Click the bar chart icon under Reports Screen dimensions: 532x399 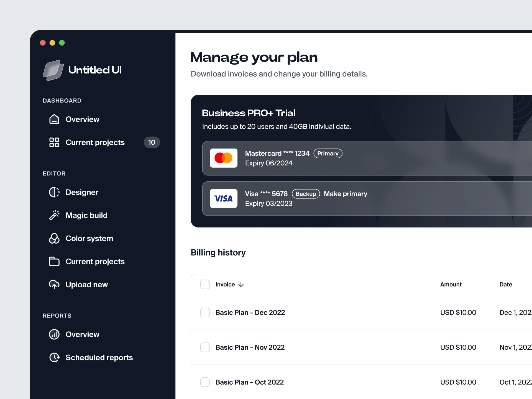point(54,334)
